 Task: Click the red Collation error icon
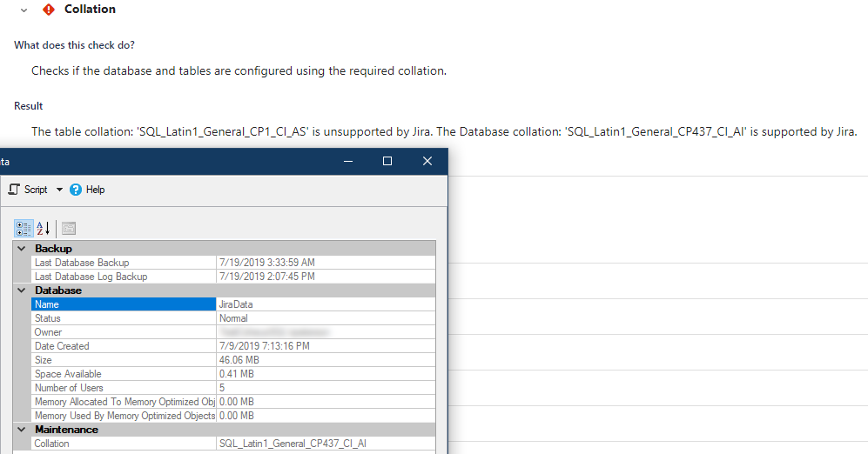(49, 10)
